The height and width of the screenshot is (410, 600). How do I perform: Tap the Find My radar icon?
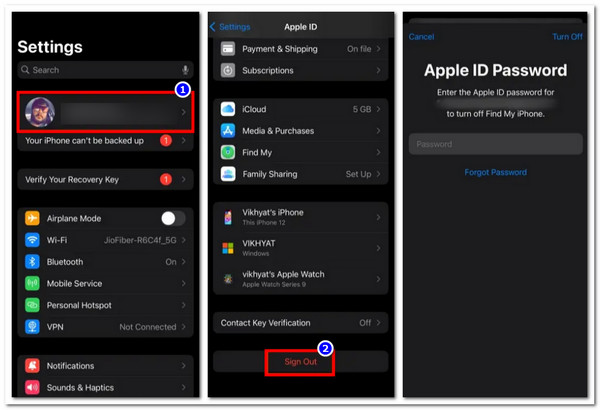point(228,152)
